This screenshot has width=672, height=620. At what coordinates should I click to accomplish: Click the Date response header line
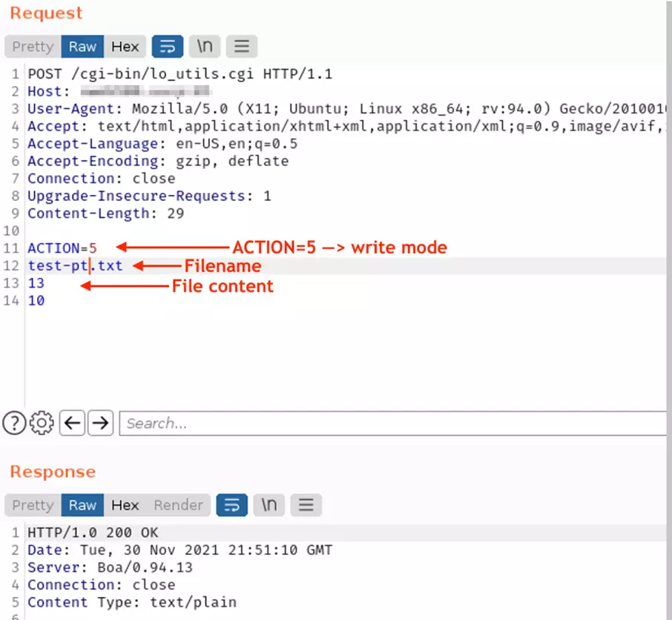[x=180, y=550]
